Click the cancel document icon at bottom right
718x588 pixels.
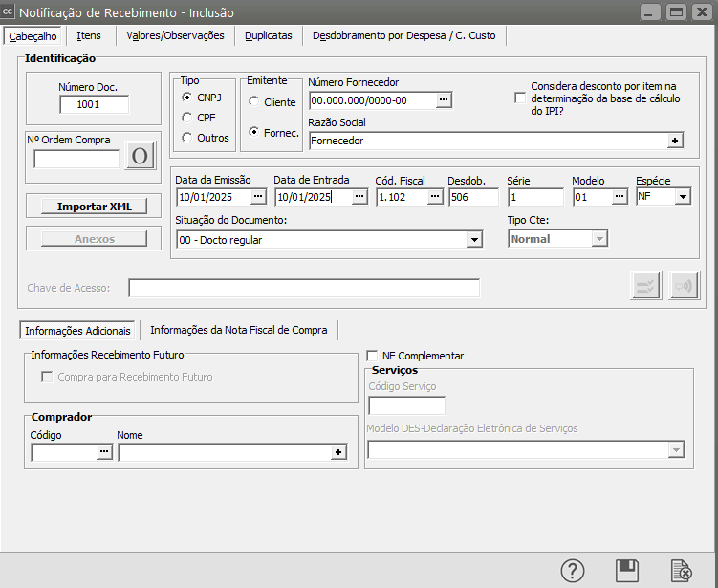click(681, 571)
